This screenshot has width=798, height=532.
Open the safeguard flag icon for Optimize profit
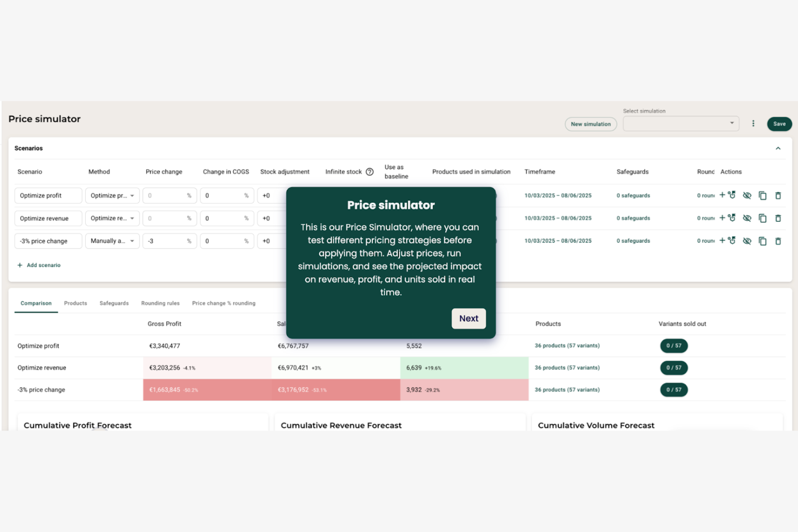point(731,195)
